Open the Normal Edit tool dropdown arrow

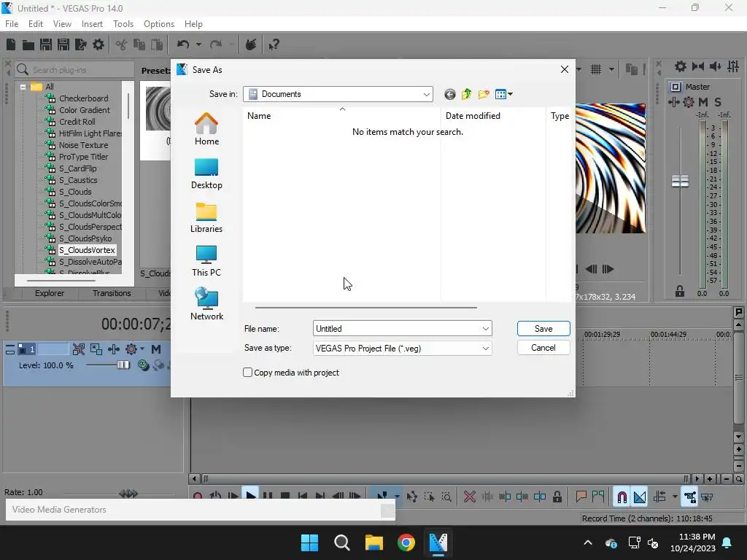tap(397, 497)
